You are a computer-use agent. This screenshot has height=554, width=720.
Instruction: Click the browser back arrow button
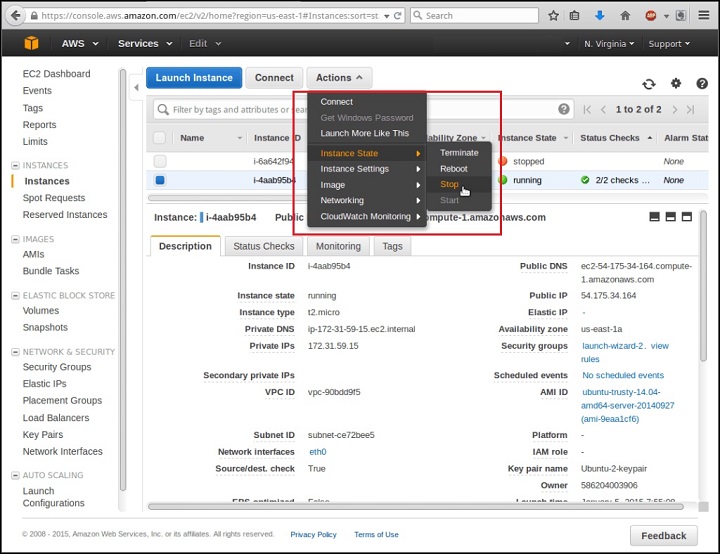coord(15,16)
